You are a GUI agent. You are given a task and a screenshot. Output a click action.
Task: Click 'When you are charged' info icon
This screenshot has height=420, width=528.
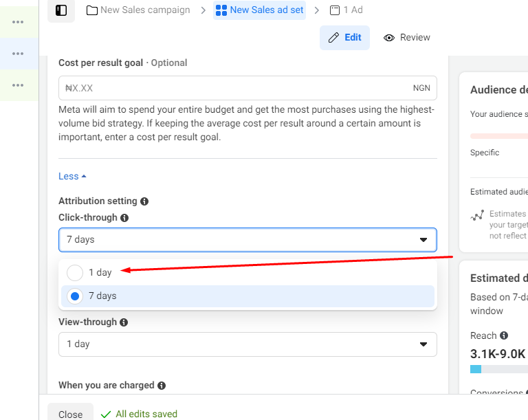[x=162, y=386]
